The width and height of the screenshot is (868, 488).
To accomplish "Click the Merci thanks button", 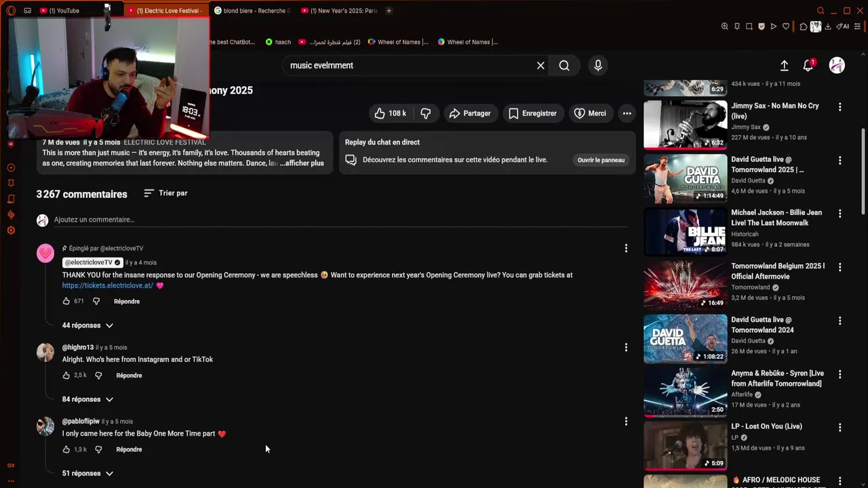I will coord(590,114).
